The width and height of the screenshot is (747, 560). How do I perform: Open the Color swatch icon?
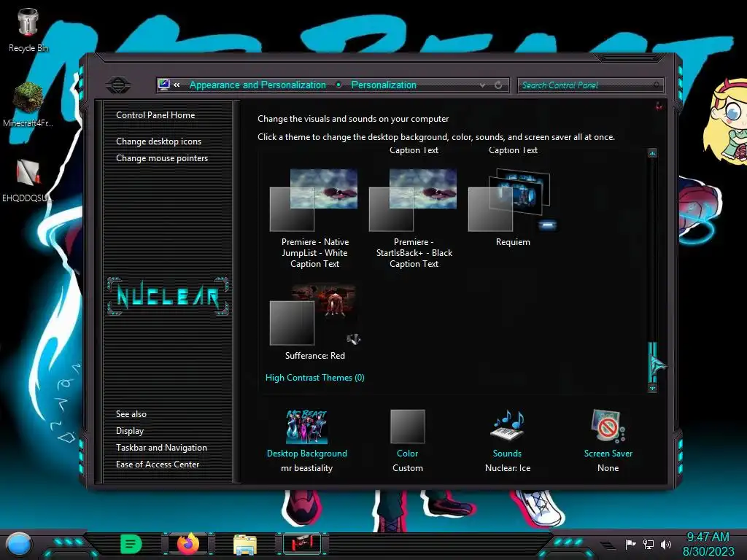407,427
